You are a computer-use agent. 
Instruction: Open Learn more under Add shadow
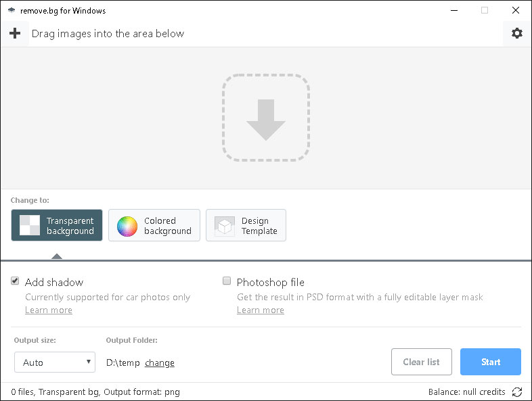point(49,310)
